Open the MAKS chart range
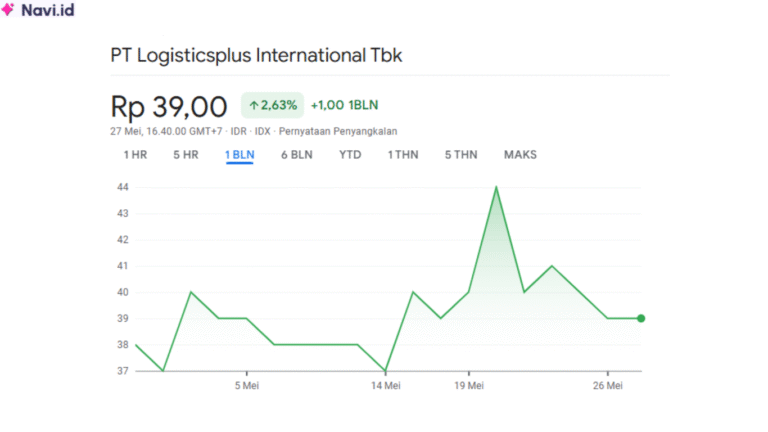768x432 pixels. tap(520, 155)
